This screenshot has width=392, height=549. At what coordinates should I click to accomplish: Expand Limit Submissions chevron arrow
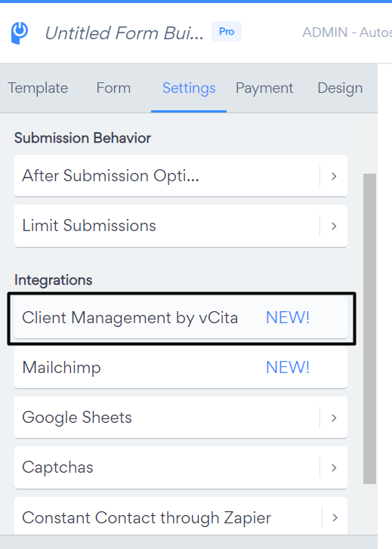[334, 227]
